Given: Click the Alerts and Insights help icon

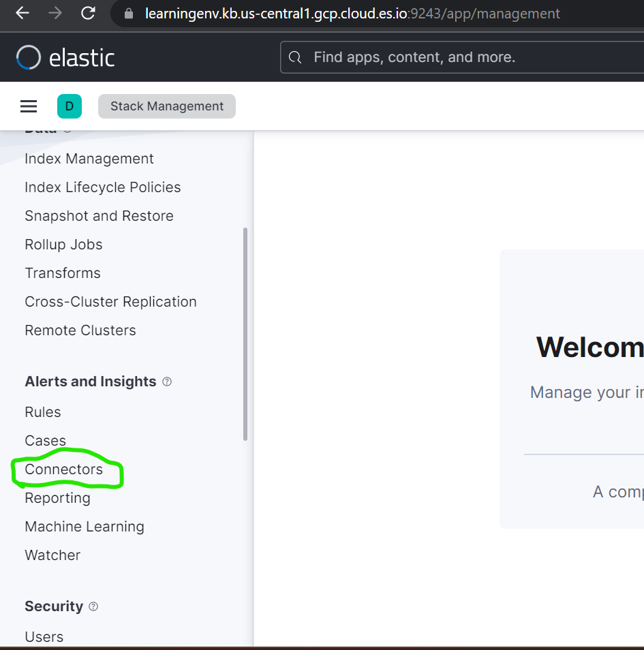Looking at the screenshot, I should pos(167,382).
